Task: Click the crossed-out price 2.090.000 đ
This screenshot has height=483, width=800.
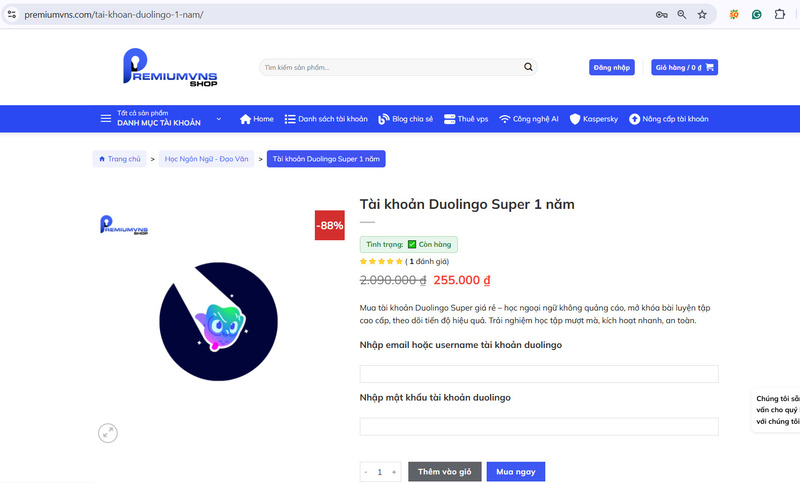Action: [x=393, y=280]
